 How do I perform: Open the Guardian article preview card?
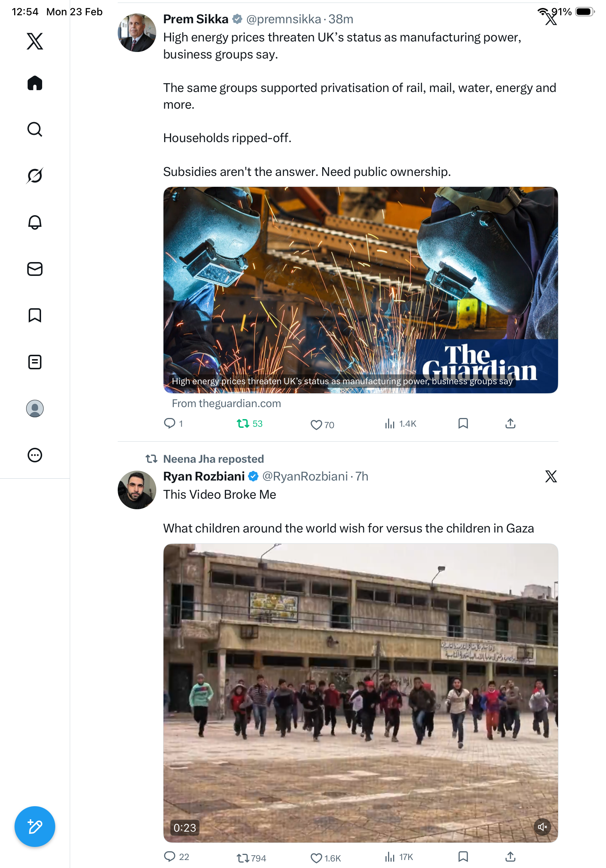360,290
